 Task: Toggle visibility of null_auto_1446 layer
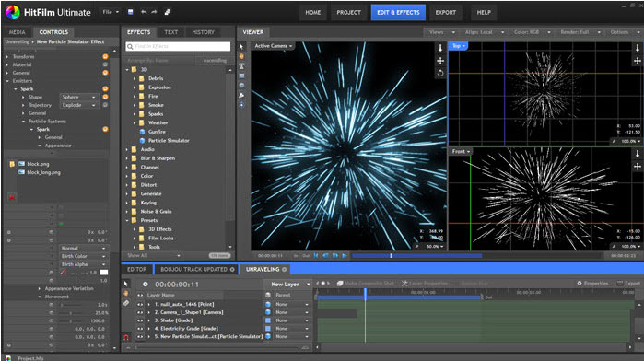(140, 304)
